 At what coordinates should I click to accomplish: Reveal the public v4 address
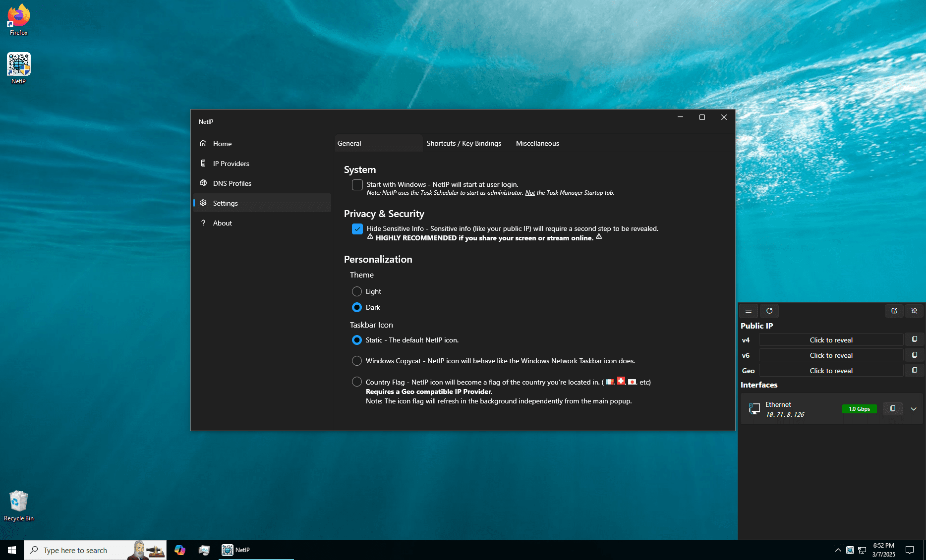click(831, 340)
